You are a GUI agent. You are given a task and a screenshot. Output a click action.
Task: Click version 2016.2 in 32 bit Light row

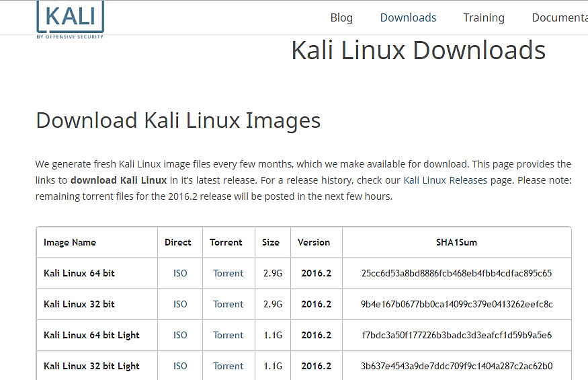[316, 366]
